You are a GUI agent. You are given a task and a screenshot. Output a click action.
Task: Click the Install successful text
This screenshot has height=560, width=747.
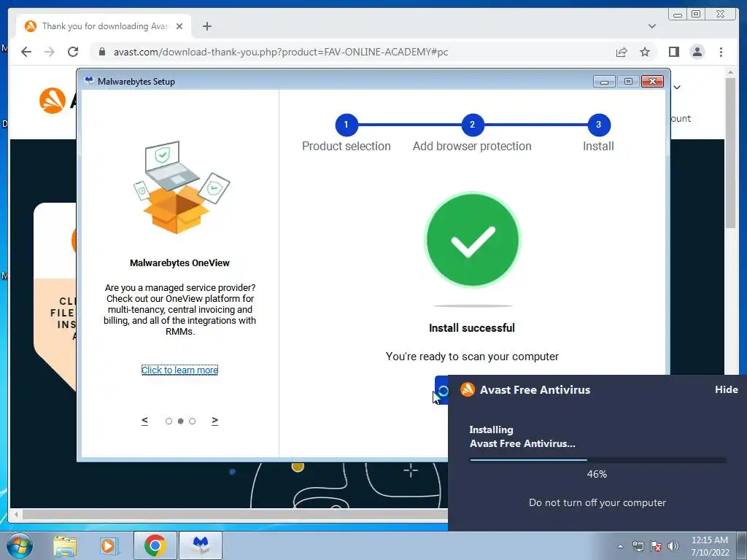click(472, 328)
